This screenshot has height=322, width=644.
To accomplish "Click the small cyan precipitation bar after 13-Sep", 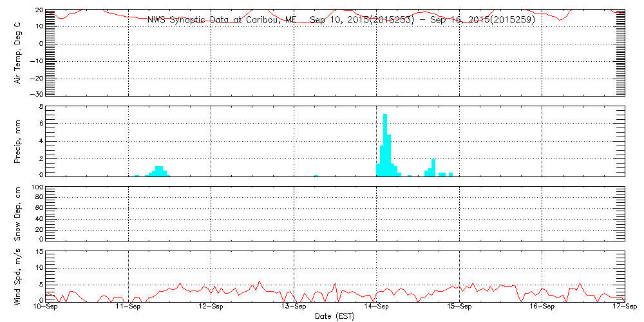I will [316, 175].
